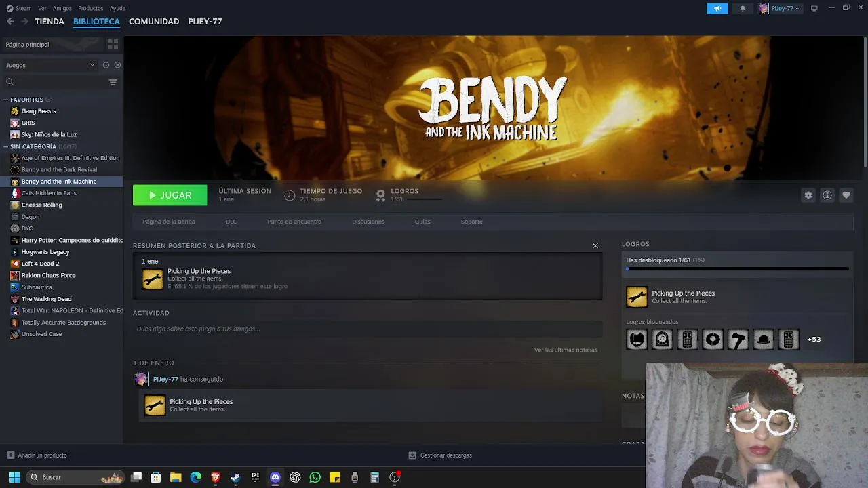Open the Productos menu
Image resolution: width=868 pixels, height=488 pixels.
tap(91, 8)
